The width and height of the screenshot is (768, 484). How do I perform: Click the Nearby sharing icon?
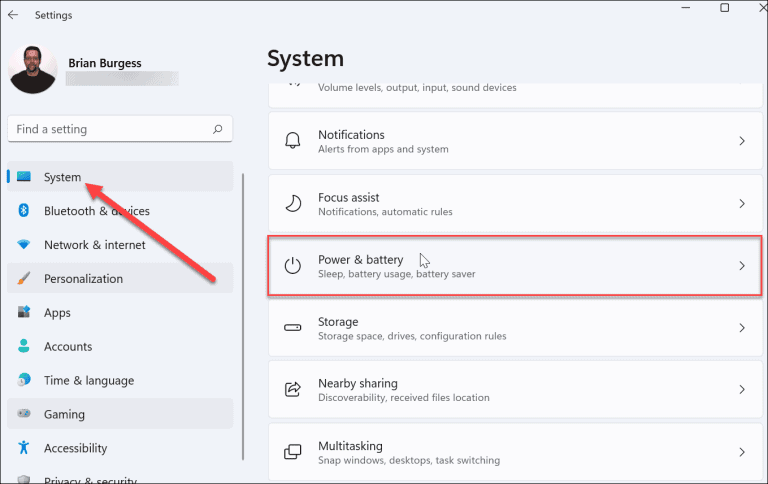tap(293, 390)
